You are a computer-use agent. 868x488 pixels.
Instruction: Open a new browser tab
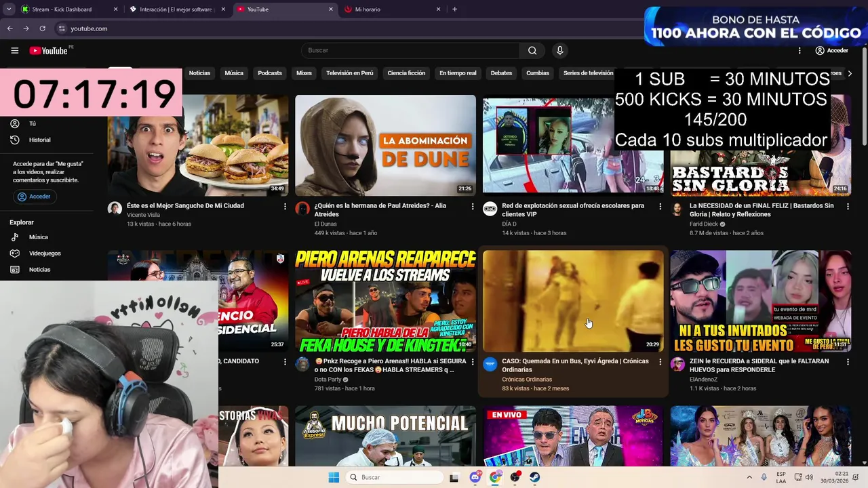[x=454, y=9]
